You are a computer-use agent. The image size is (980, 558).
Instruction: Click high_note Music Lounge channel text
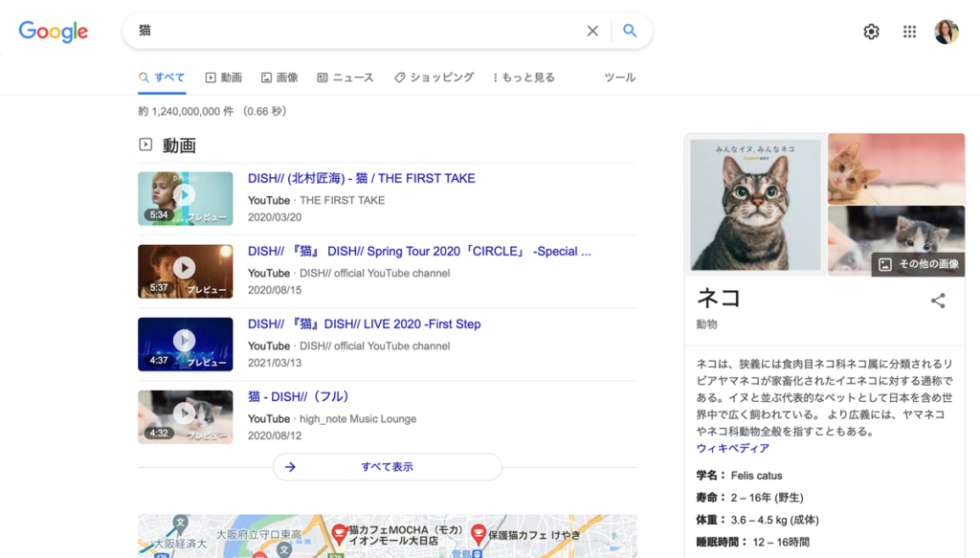pos(358,418)
